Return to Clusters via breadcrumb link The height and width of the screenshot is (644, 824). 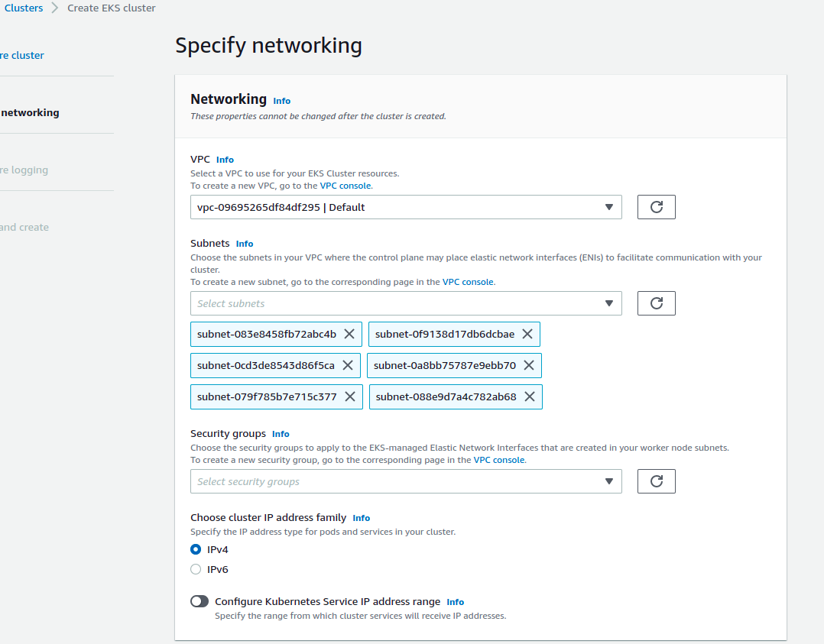pos(23,8)
